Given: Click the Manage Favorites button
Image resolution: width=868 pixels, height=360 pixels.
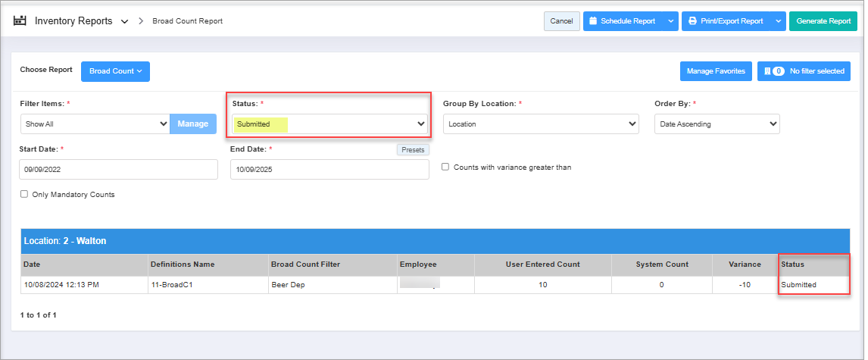Looking at the screenshot, I should click(715, 71).
